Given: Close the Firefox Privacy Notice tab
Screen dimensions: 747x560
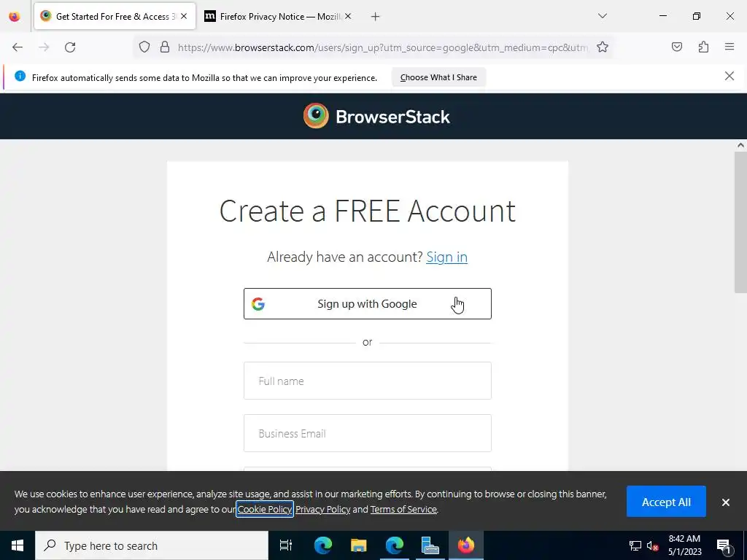Looking at the screenshot, I should (348, 16).
